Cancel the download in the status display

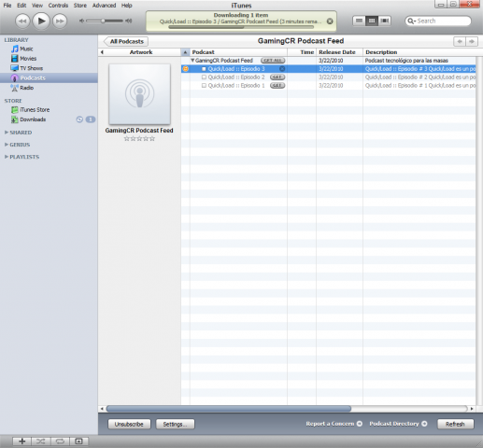pos(330,21)
